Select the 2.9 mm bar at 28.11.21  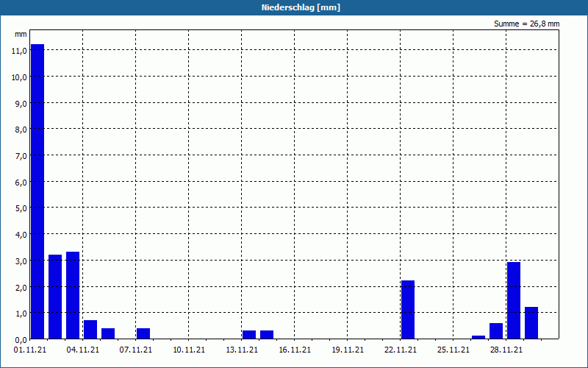tap(514, 300)
